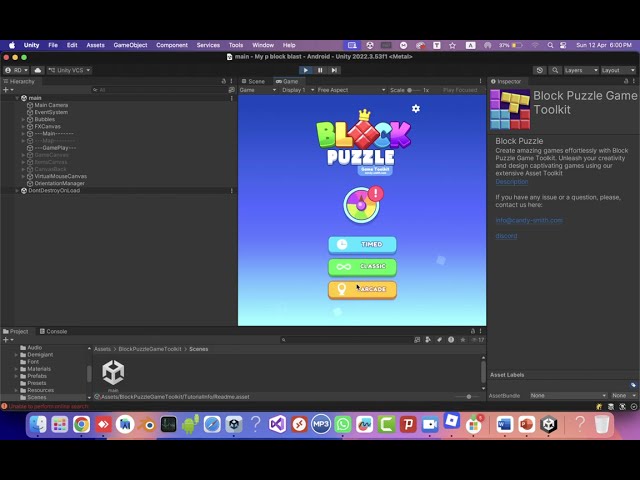Open Unity cloud services icon

point(38,70)
